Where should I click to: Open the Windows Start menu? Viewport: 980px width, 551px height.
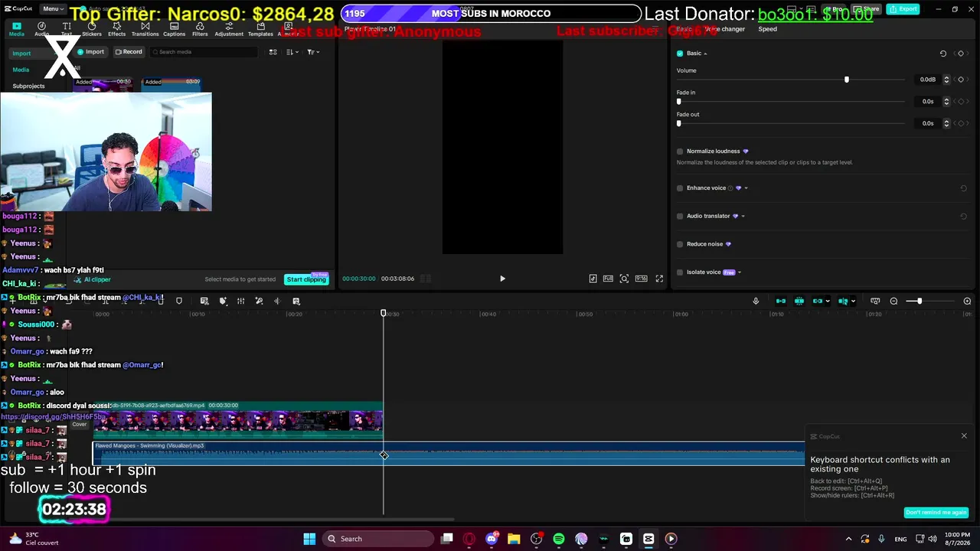click(x=309, y=539)
